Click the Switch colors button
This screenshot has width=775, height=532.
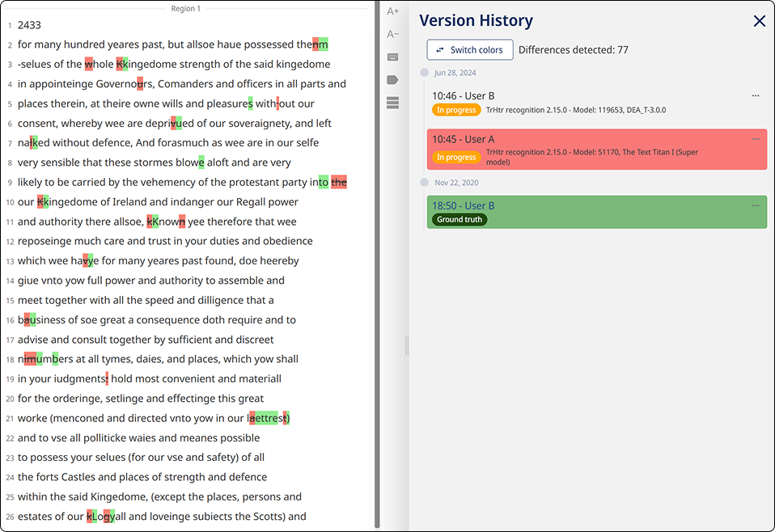pyautogui.click(x=470, y=50)
